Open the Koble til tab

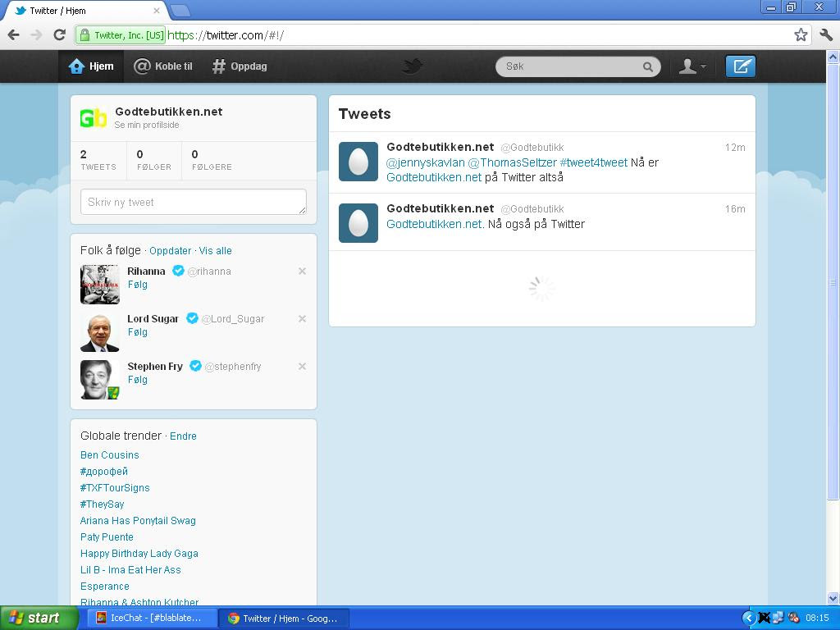point(163,66)
